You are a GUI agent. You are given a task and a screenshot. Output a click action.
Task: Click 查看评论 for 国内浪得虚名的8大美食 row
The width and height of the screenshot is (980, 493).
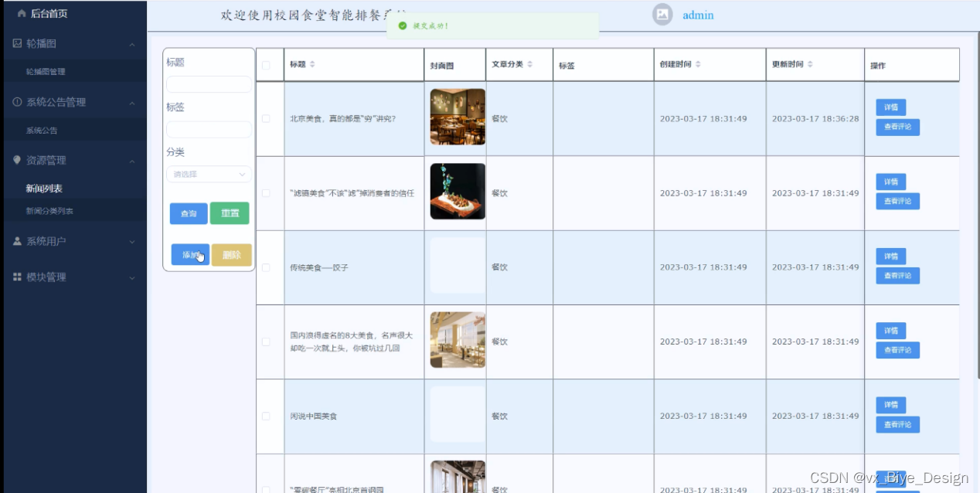(x=897, y=350)
